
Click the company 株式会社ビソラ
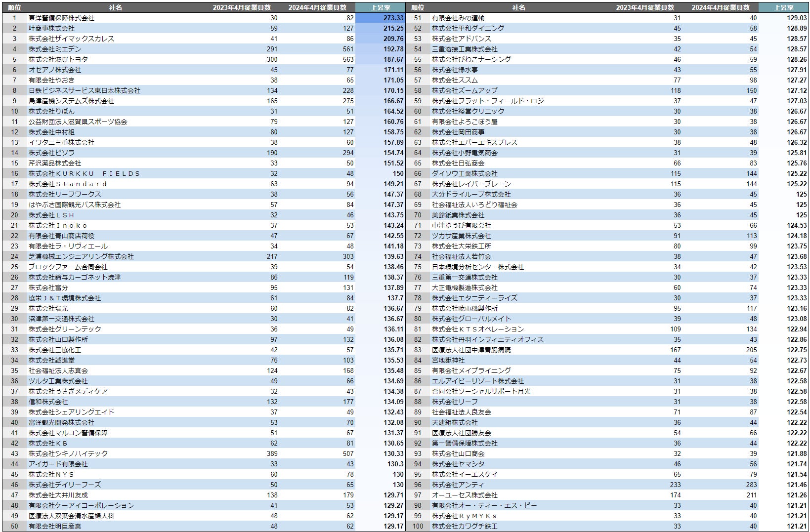point(51,153)
